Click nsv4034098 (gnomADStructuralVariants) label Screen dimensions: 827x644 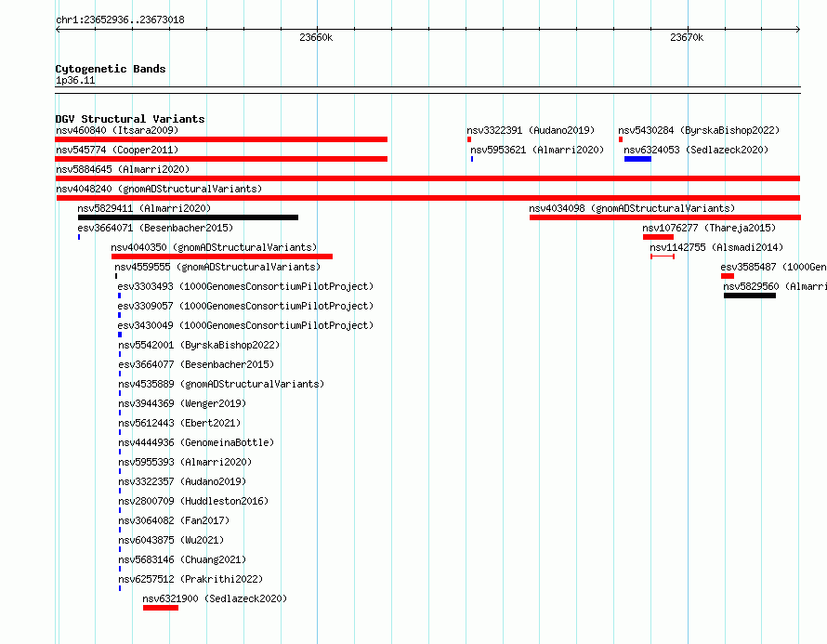(632, 208)
